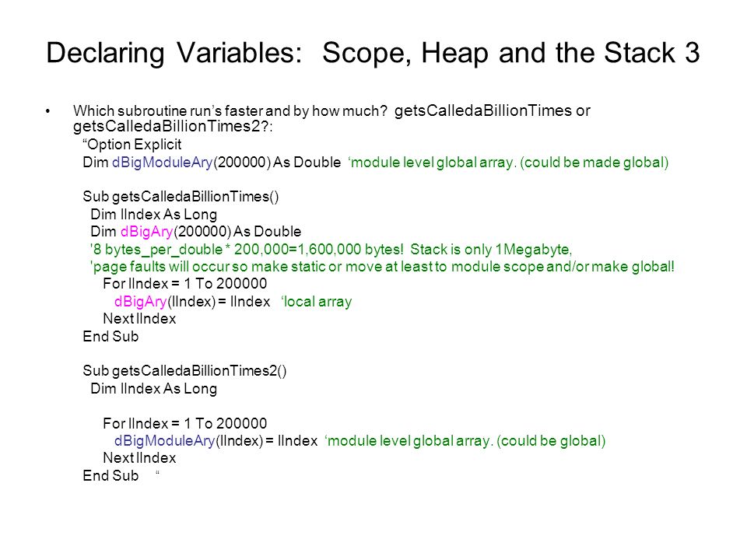Click the slide title 'Declaring Variables: Scope, Heap and the Stack 3'
This screenshot has height=560, width=747.
[373, 53]
